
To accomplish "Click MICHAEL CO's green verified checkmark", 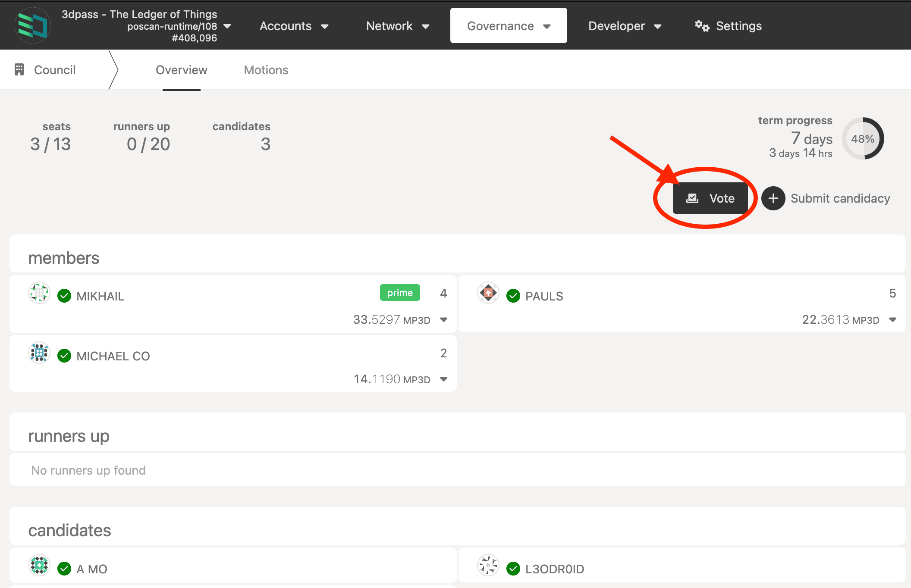I will click(64, 356).
